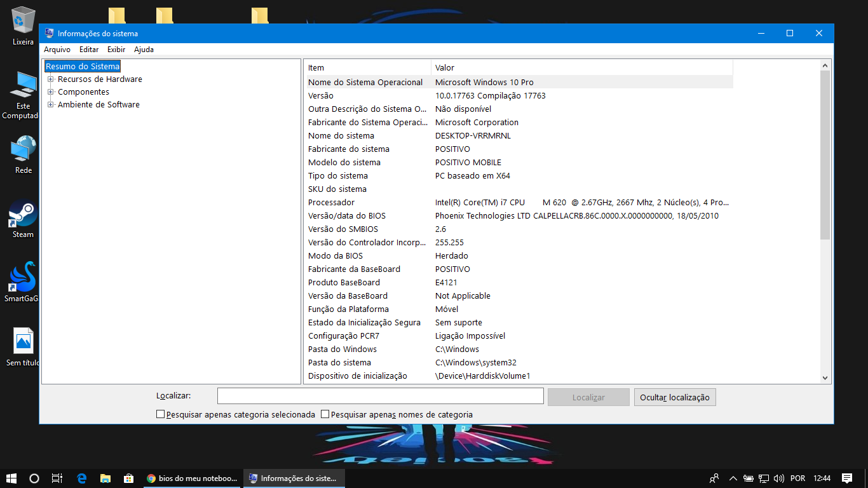Open the Ajuda menu

click(144, 50)
